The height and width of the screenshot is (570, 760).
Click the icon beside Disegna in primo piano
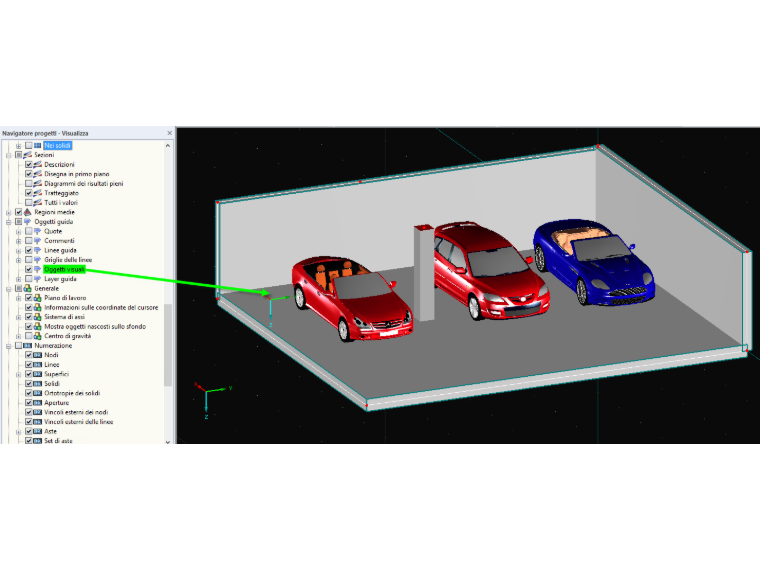(x=37, y=174)
